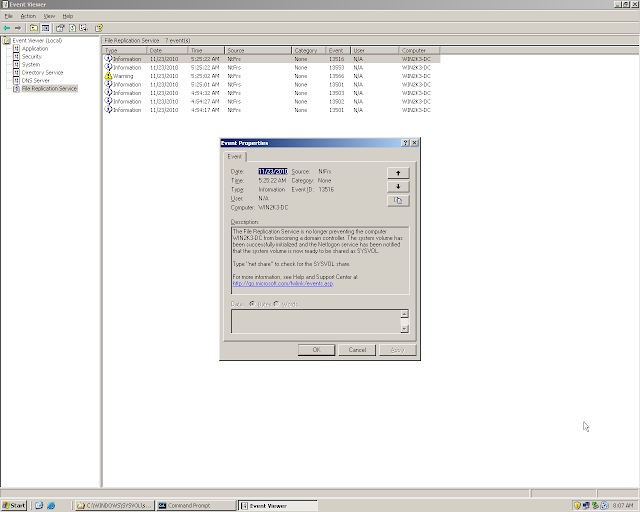The height and width of the screenshot is (512, 640).
Task: Select the Directory Service log
Action: tap(42, 72)
